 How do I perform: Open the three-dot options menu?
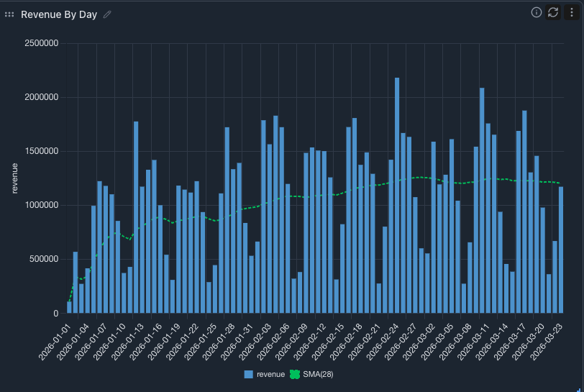571,12
